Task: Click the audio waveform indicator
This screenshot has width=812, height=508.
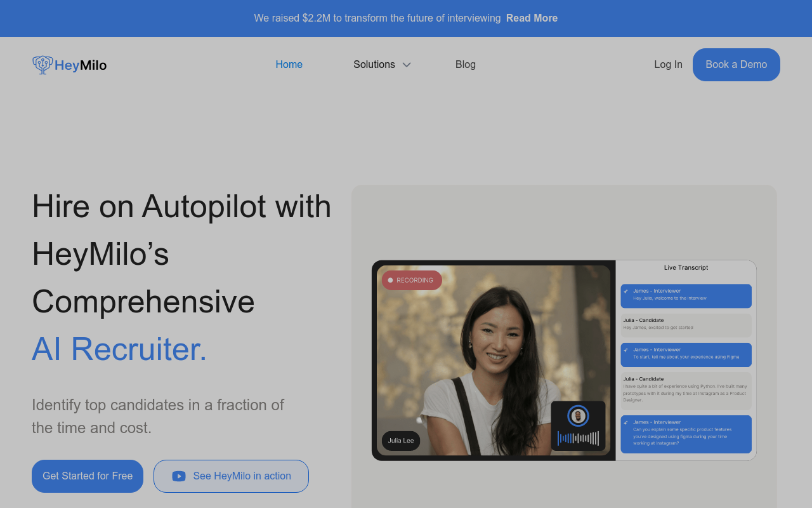Action: 578,438
